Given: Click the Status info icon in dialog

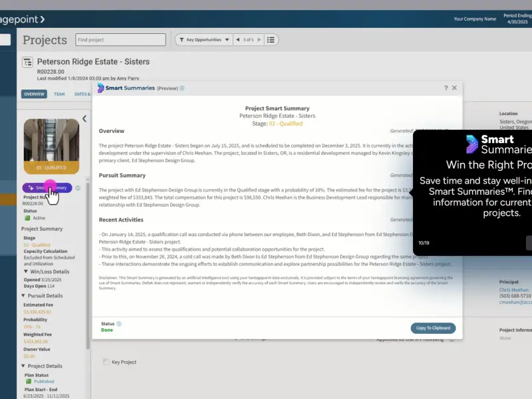Looking at the screenshot, I should coord(119,324).
